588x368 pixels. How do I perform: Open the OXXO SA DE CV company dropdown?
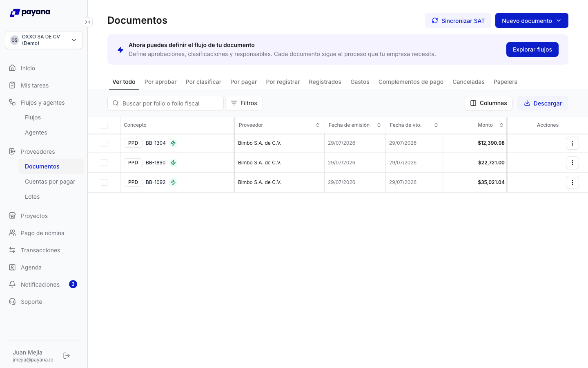click(44, 40)
